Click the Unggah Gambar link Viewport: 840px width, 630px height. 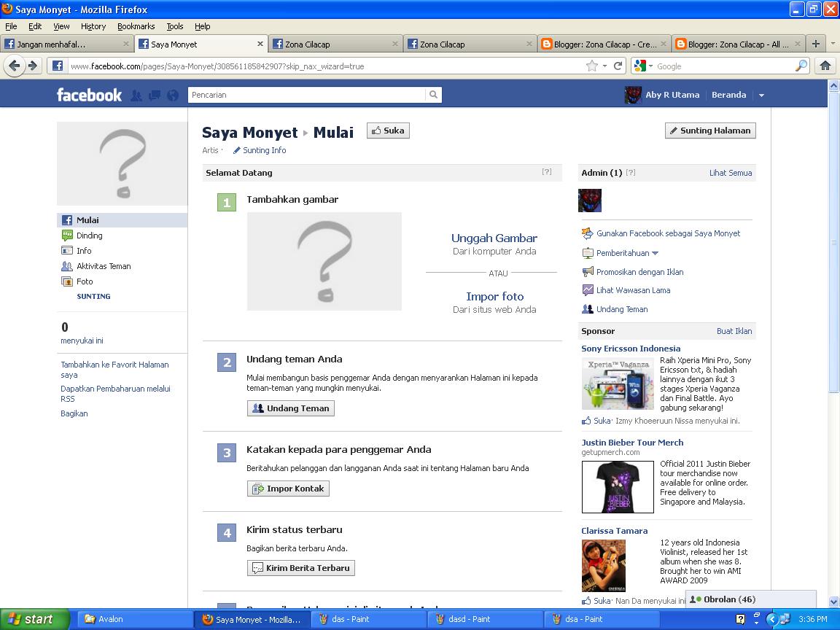(x=494, y=238)
